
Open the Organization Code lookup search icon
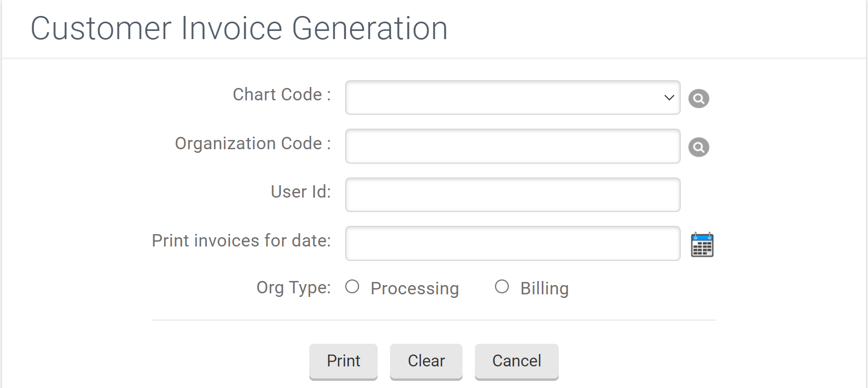[699, 147]
